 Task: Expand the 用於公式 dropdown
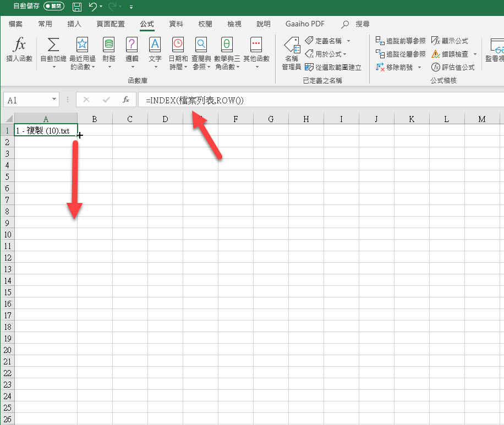(x=345, y=54)
